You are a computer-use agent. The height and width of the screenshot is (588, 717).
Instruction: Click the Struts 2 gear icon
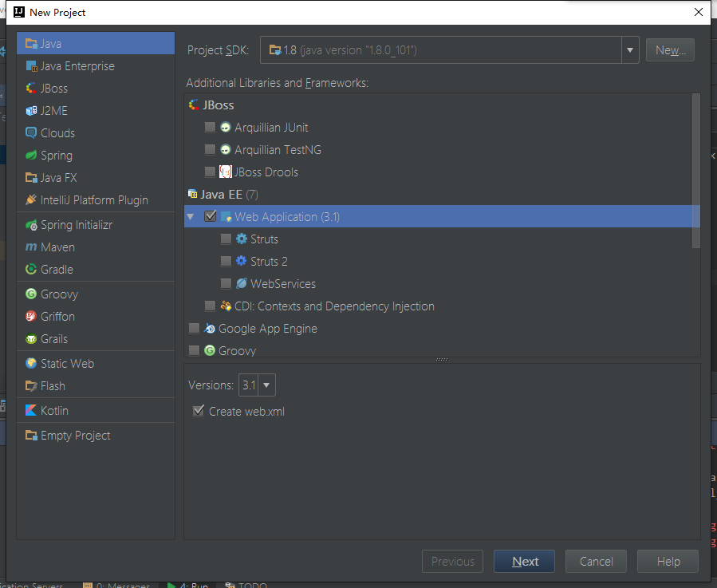tap(242, 261)
